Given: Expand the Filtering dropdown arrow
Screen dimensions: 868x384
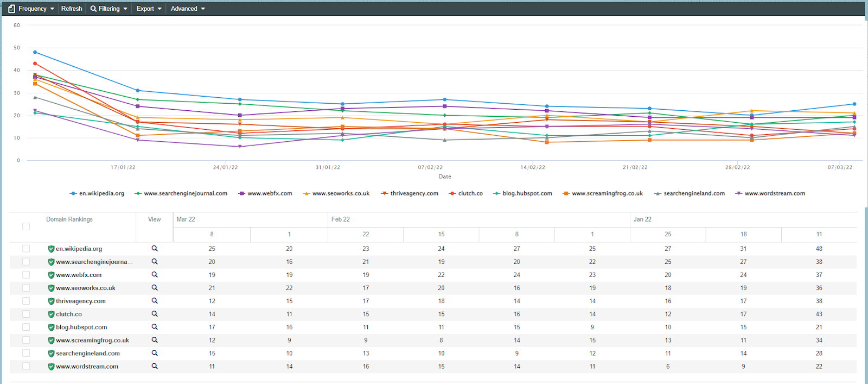Looking at the screenshot, I should point(125,9).
